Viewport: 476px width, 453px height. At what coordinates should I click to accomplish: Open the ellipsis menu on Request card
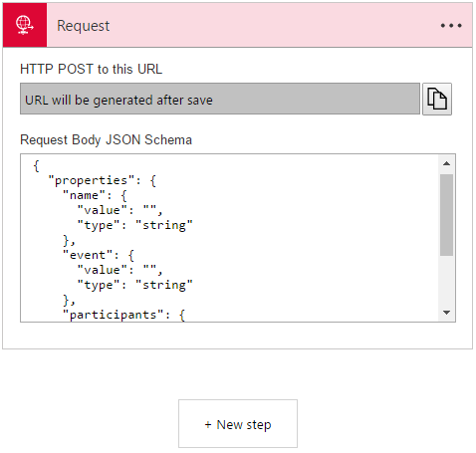pos(451,26)
